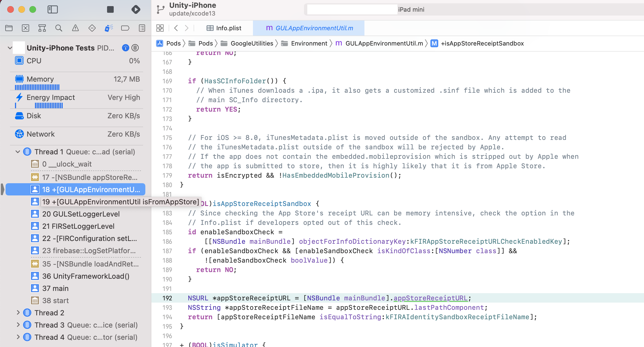Image resolution: width=644 pixels, height=347 pixels.
Task: Open the Project navigator
Action: click(9, 28)
